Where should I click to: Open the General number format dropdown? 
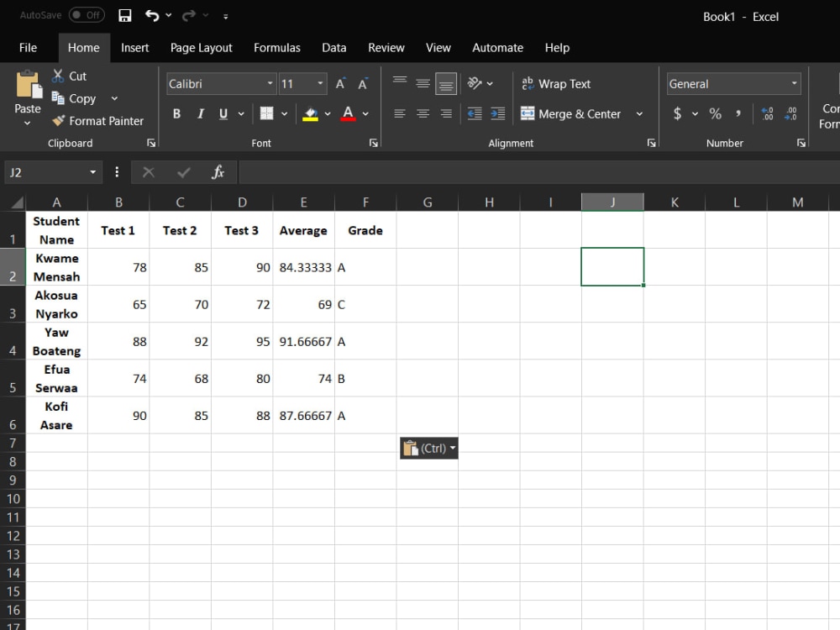pos(794,83)
